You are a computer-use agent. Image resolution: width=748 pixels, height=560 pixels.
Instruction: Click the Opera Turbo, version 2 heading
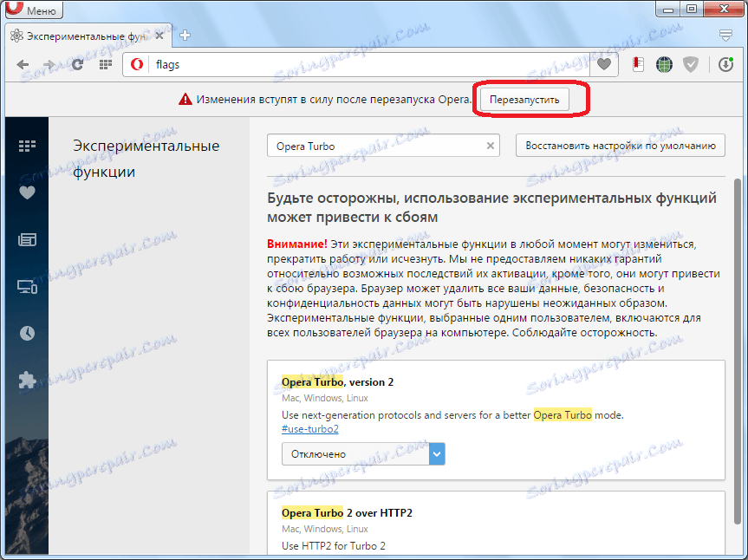pyautogui.click(x=337, y=382)
